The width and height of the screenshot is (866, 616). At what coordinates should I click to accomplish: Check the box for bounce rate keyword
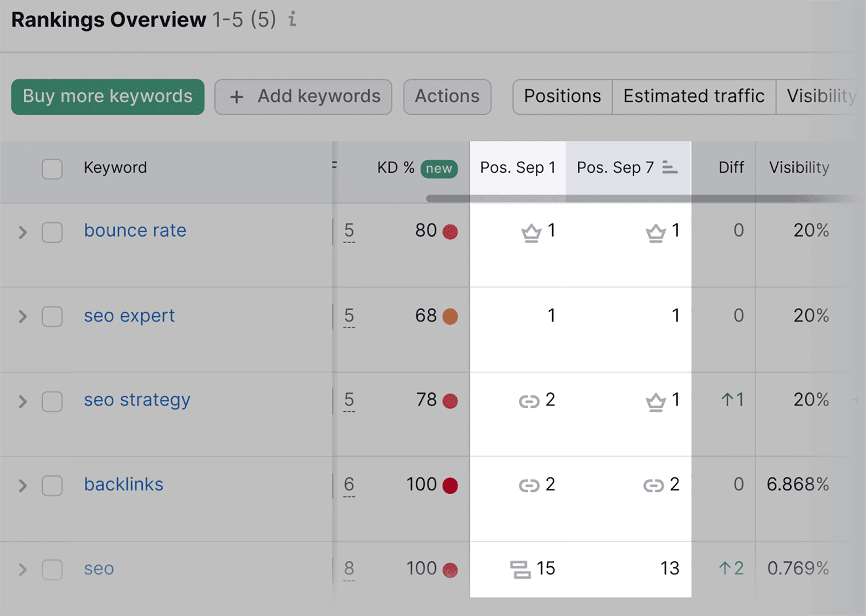tap(52, 232)
